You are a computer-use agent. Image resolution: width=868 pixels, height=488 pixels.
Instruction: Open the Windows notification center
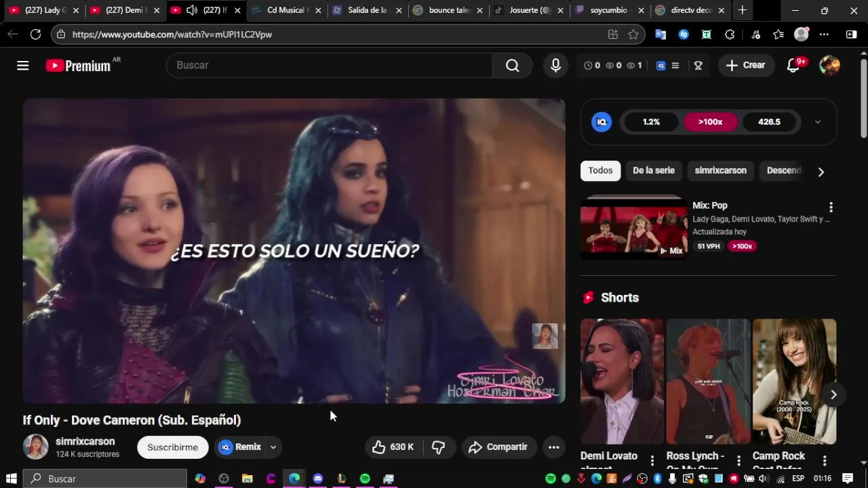pyautogui.click(x=848, y=479)
